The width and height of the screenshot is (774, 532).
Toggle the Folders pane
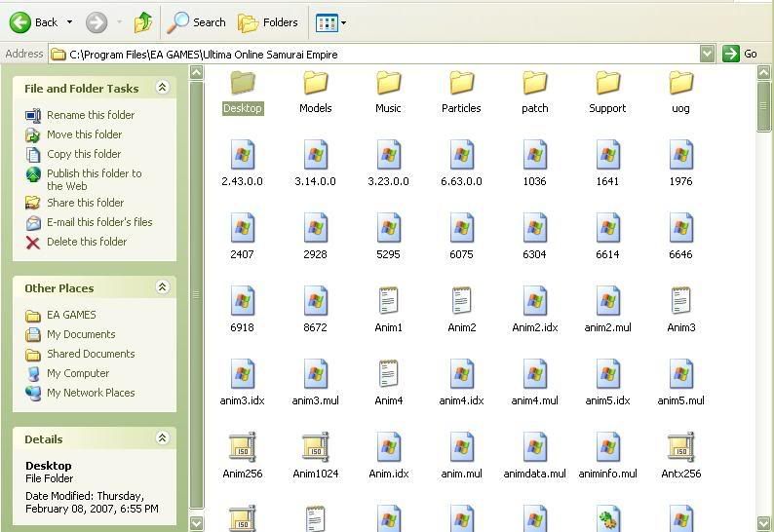pyautogui.click(x=268, y=22)
